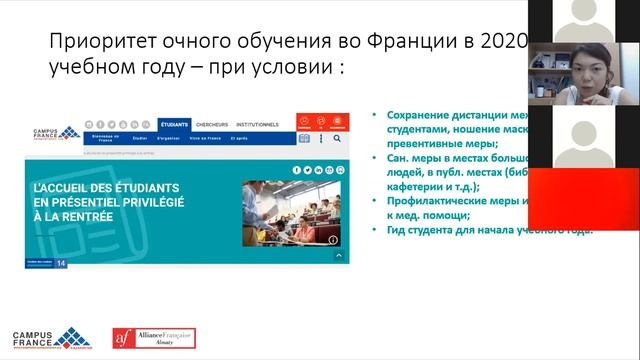Click the first icon in the red header box
The image size is (640, 360).
(x=304, y=122)
